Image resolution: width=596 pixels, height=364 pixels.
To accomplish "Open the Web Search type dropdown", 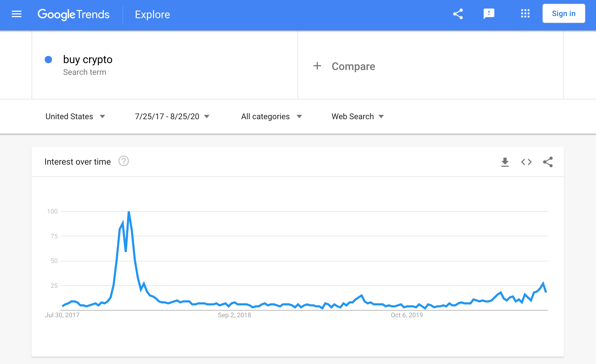I will coord(358,117).
